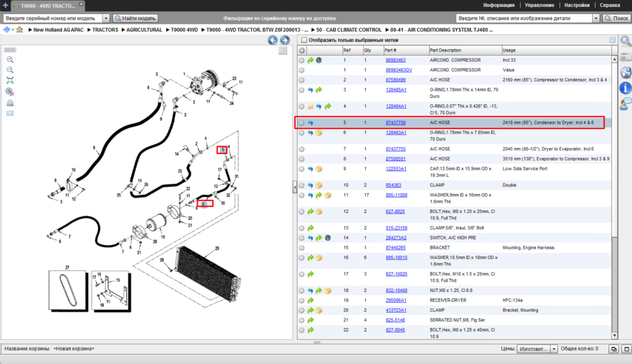The image size is (632, 364).
Task: Toggle select circle for part 87580499
Action: click(301, 80)
